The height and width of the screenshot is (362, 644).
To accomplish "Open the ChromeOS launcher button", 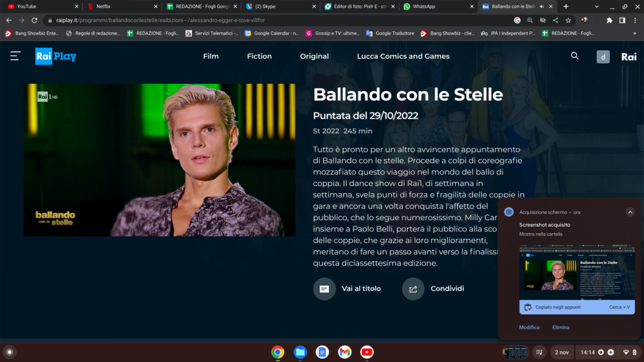I will [9, 352].
